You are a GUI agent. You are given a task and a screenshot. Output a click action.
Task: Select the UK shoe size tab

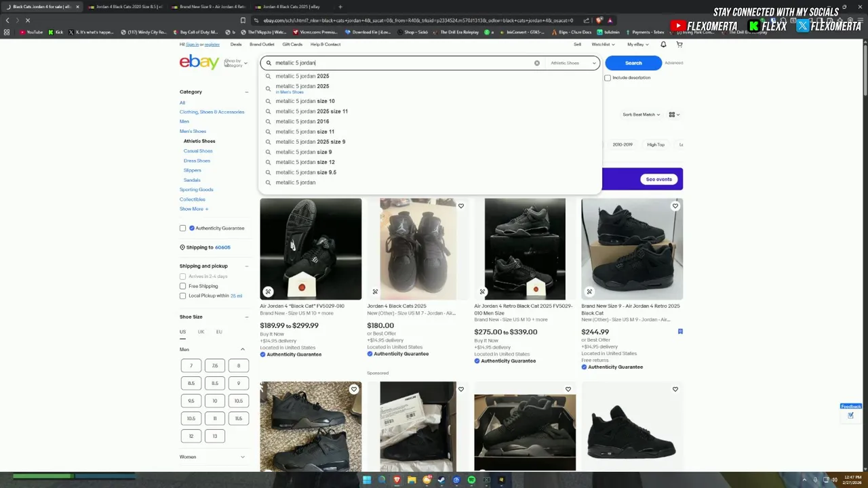click(x=201, y=332)
